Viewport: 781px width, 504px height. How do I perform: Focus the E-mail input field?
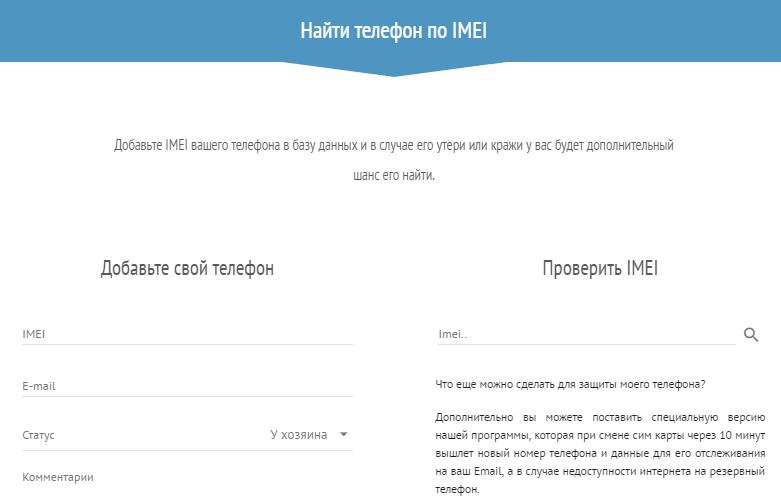click(x=187, y=386)
